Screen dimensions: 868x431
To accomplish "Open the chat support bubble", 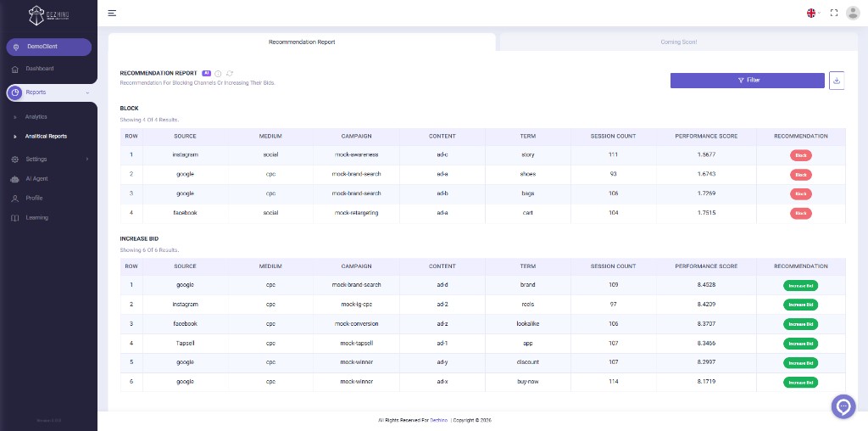I will point(843,406).
